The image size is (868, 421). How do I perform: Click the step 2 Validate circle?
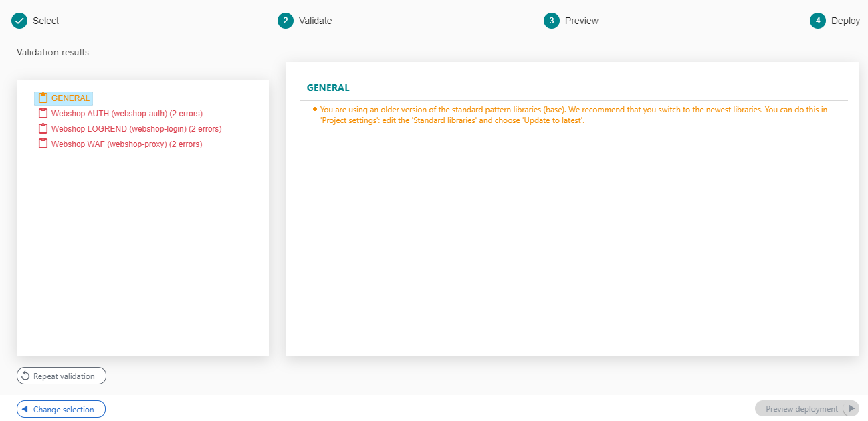(x=286, y=21)
